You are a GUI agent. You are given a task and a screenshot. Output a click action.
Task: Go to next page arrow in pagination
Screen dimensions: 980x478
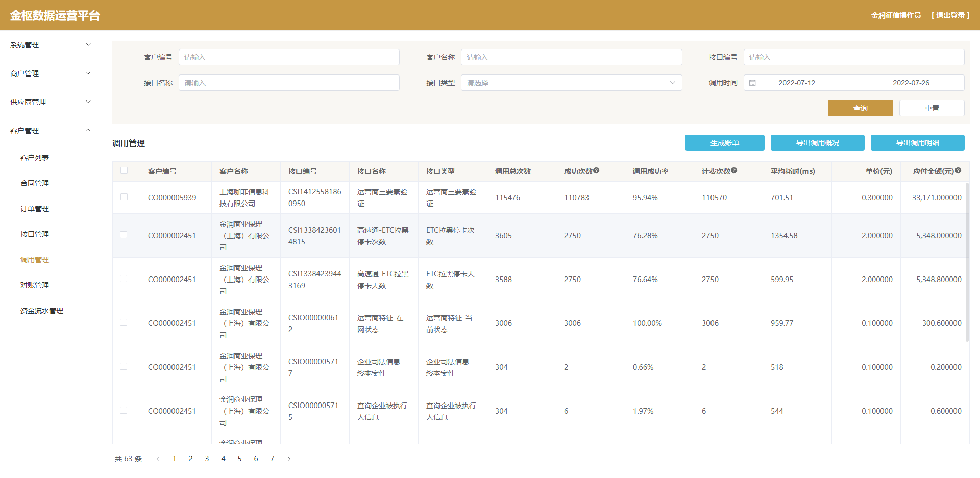[x=289, y=459]
